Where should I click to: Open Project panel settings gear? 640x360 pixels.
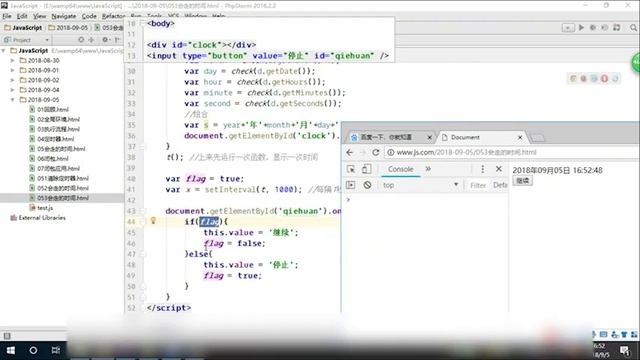point(105,40)
